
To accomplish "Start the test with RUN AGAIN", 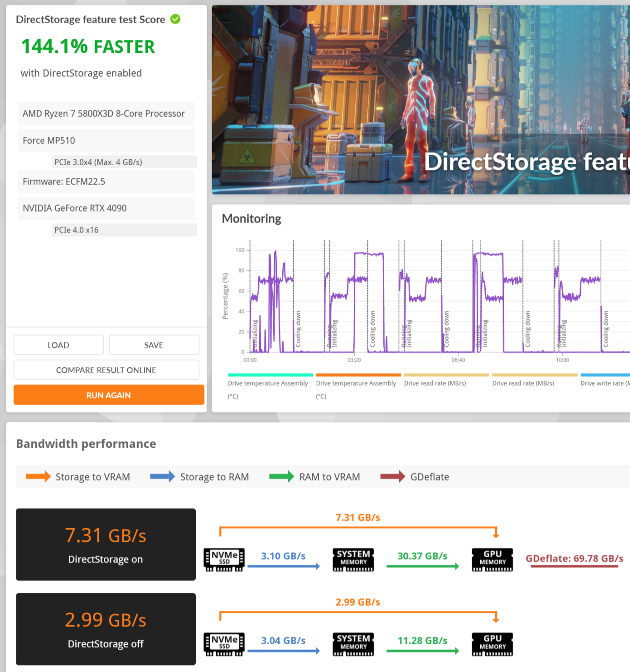I will click(x=109, y=395).
